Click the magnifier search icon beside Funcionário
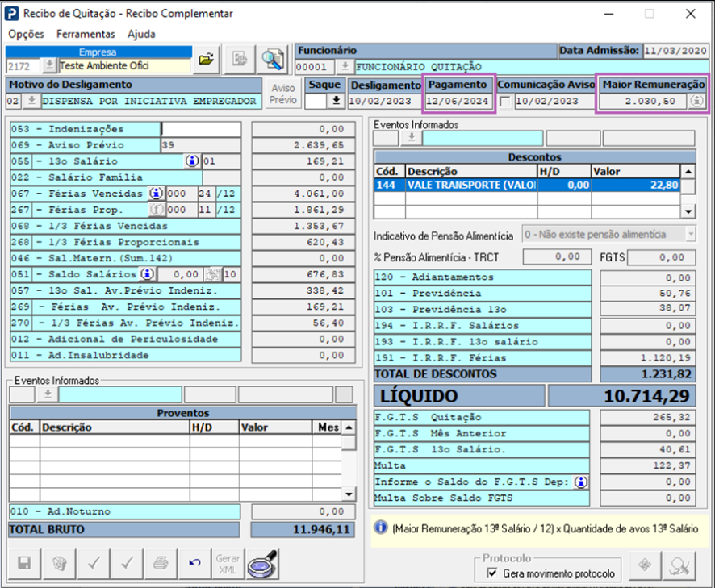715x588 pixels. click(274, 59)
